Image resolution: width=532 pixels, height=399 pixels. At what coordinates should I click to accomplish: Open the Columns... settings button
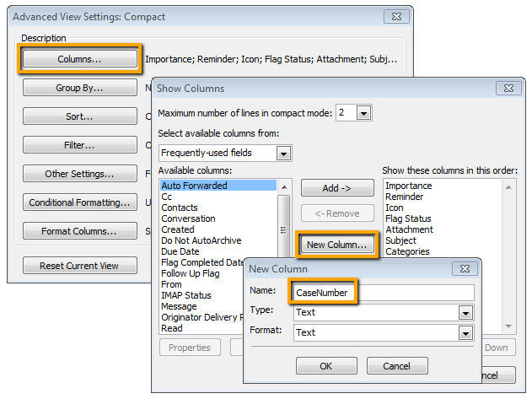tap(80, 59)
